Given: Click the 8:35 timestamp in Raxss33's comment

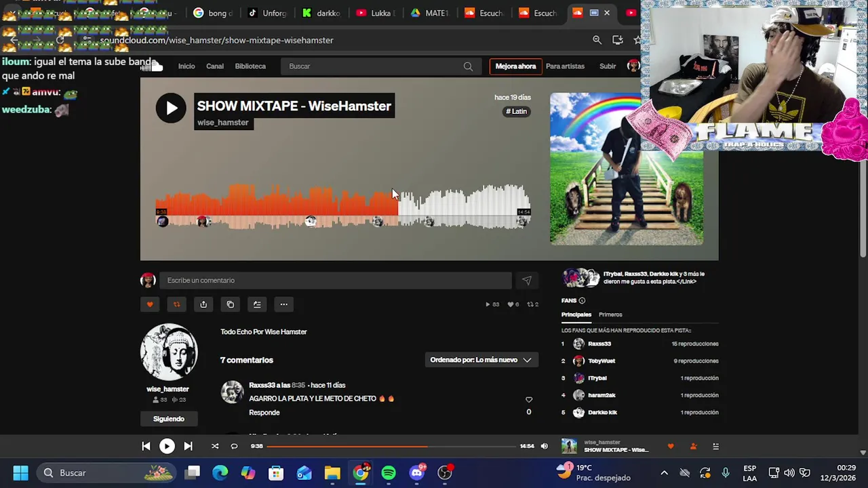Looking at the screenshot, I should click(298, 385).
